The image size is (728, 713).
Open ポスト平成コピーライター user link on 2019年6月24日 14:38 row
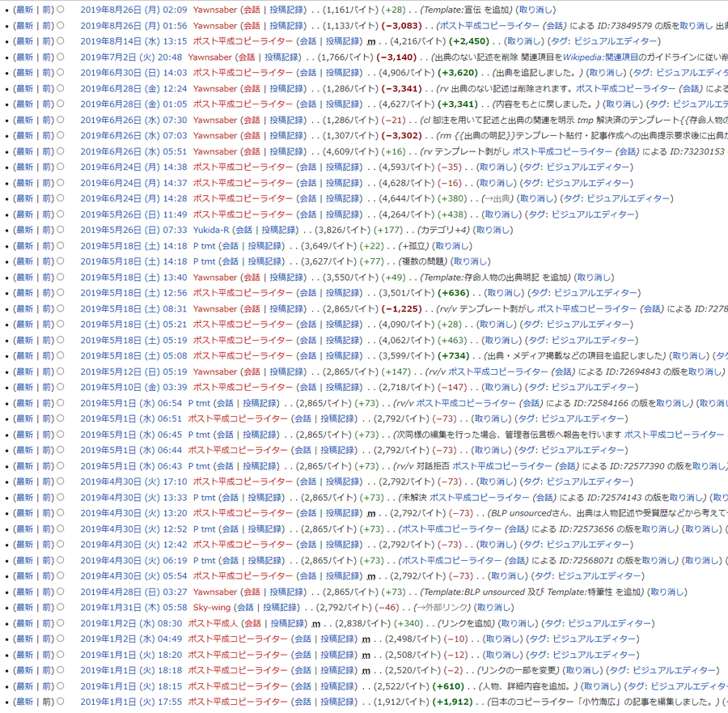243,168
